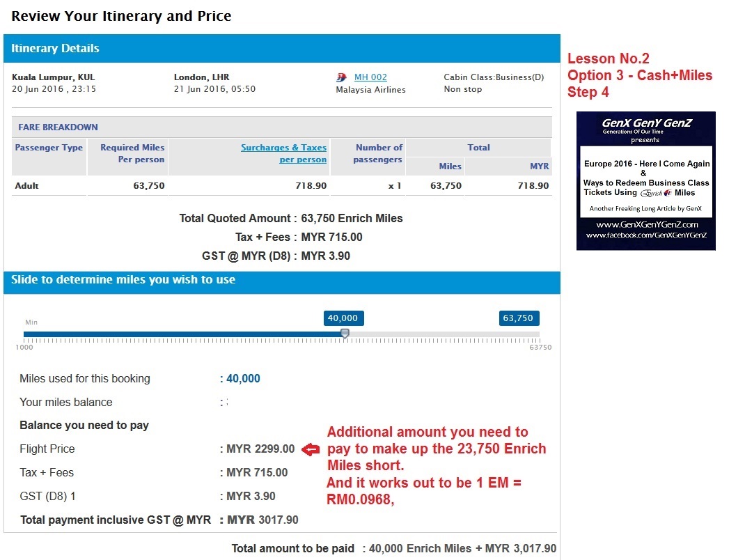Open the MH 002 flight link
This screenshot has height=560, width=745.
point(370,77)
